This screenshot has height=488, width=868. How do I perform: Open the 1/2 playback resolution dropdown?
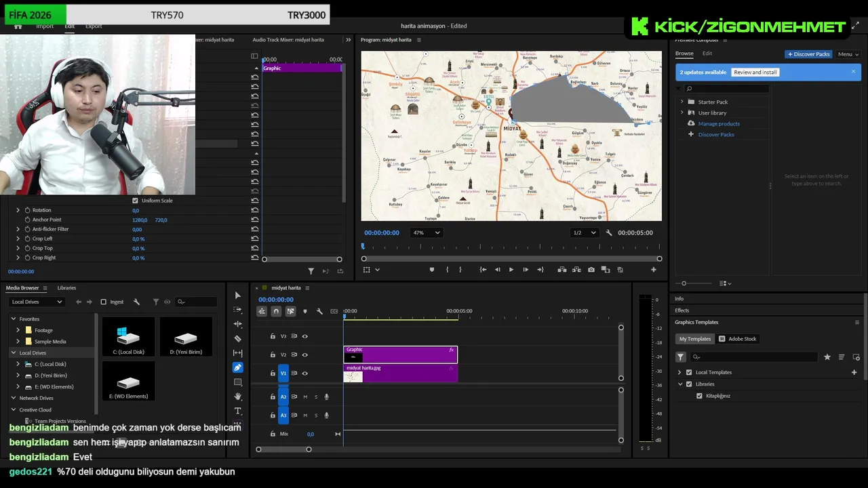tap(585, 232)
